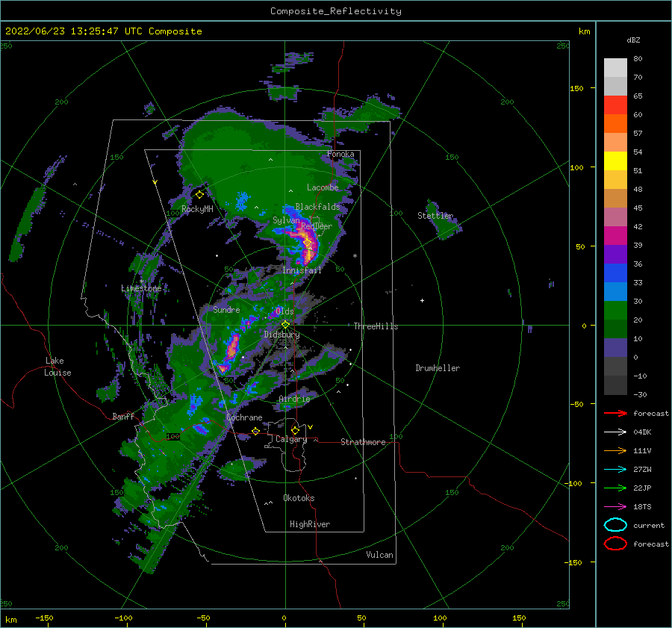Click the red forecast arrow in legend
672x628 pixels.
615,413
